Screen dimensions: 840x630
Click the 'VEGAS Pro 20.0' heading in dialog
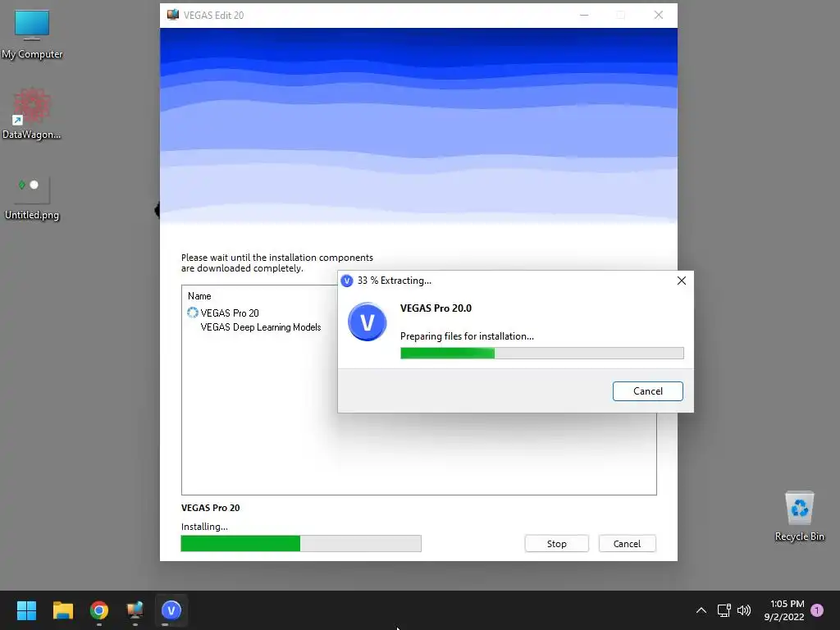(x=436, y=308)
